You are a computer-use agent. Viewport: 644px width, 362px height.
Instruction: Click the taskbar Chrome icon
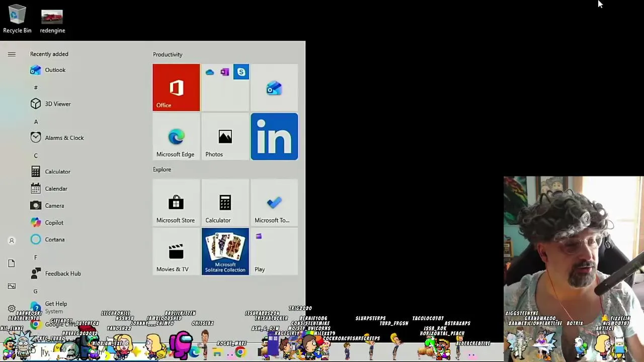pyautogui.click(x=240, y=352)
